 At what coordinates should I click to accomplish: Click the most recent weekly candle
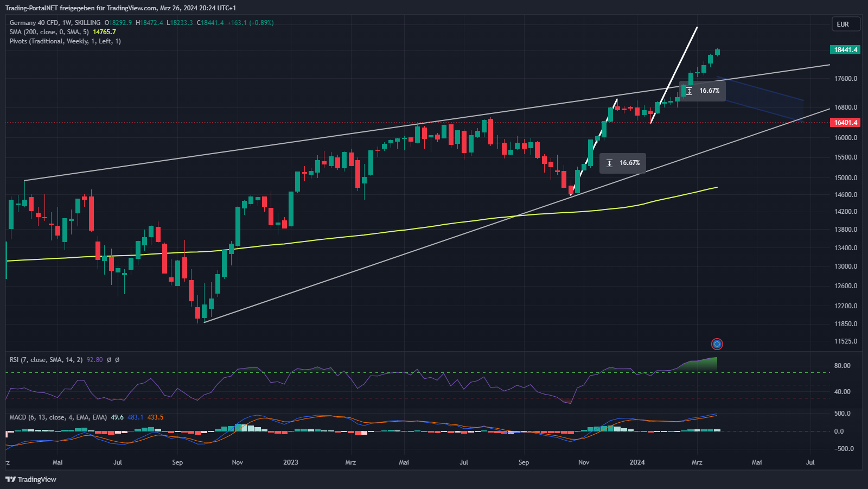click(717, 52)
